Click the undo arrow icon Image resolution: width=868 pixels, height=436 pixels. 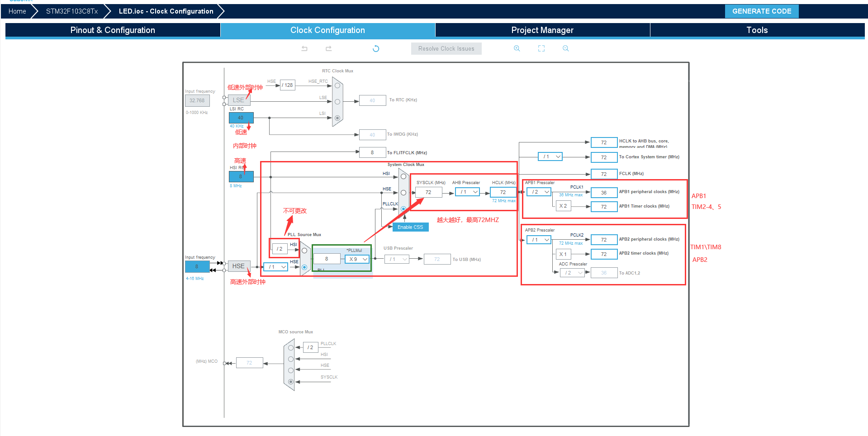coord(304,48)
